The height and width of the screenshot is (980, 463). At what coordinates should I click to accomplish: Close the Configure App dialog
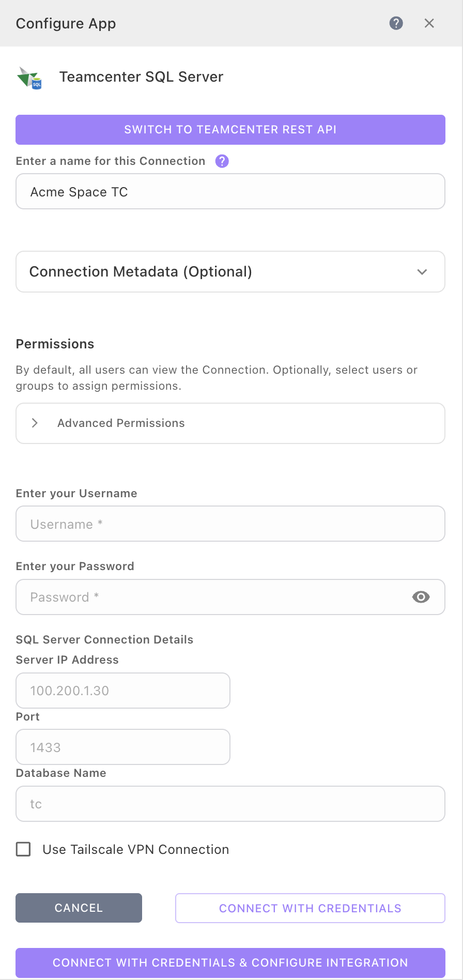coord(429,23)
